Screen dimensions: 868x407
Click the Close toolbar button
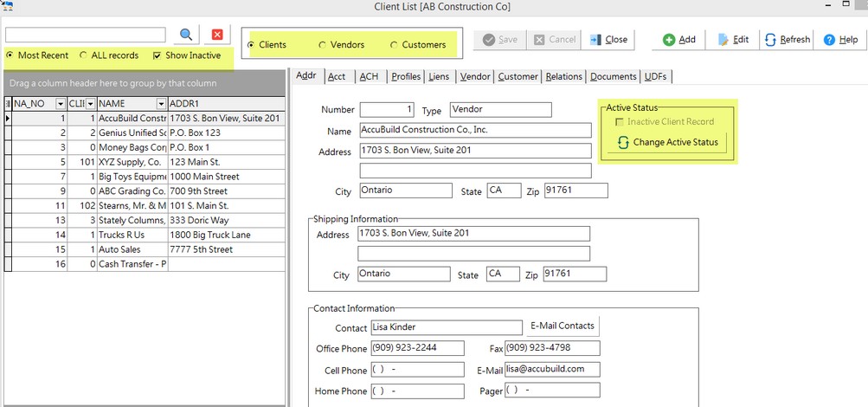tap(608, 40)
